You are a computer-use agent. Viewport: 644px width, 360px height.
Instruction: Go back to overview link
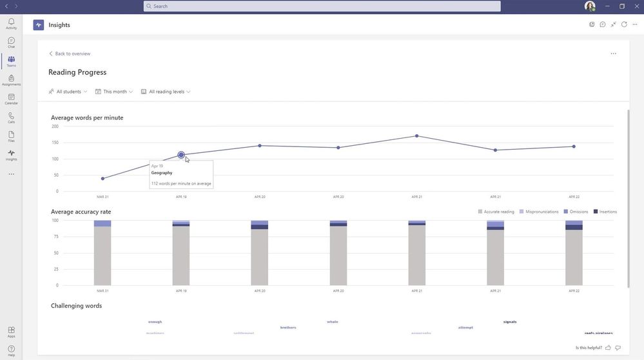[70, 54]
